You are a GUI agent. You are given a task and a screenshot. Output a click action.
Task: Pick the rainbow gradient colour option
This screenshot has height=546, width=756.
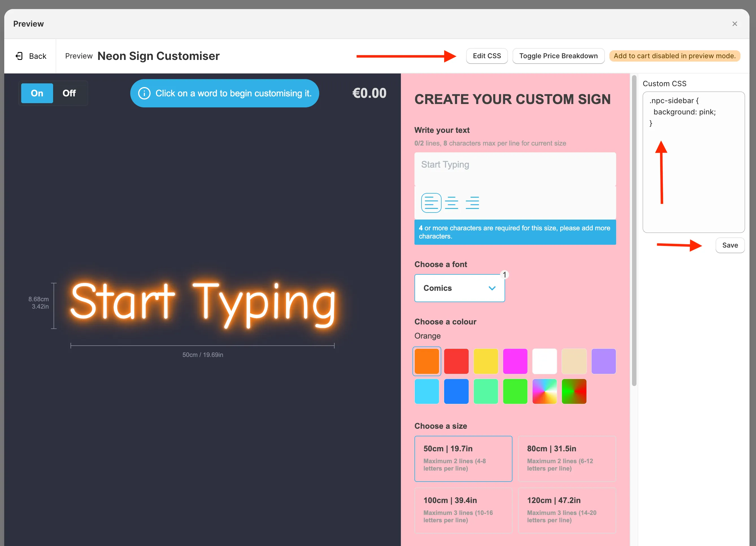click(545, 391)
